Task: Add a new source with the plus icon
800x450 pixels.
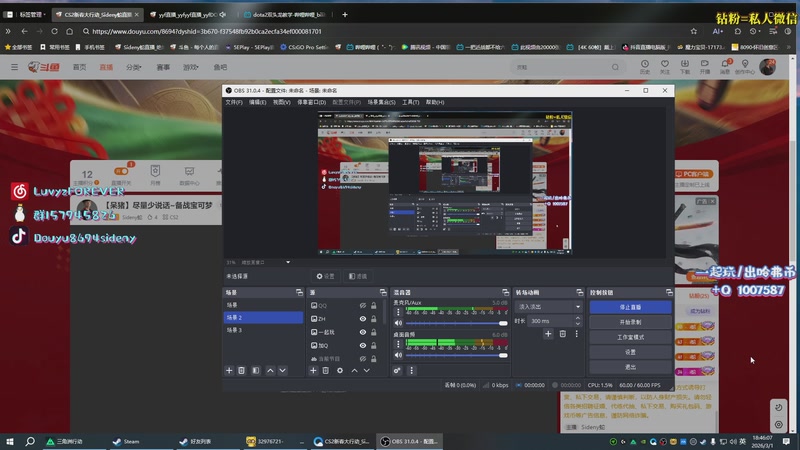Action: click(313, 370)
